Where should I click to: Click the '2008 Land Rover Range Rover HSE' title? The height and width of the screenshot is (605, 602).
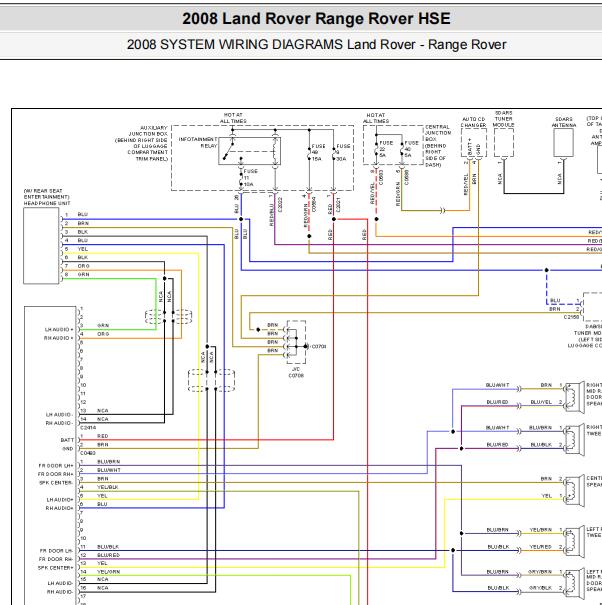(x=316, y=19)
